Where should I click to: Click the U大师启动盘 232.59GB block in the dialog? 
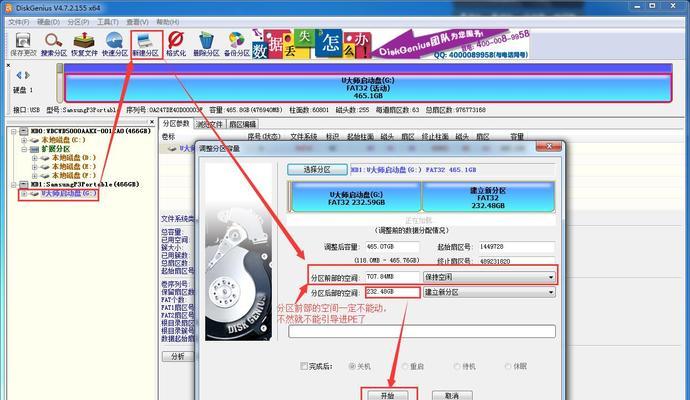tap(356, 197)
